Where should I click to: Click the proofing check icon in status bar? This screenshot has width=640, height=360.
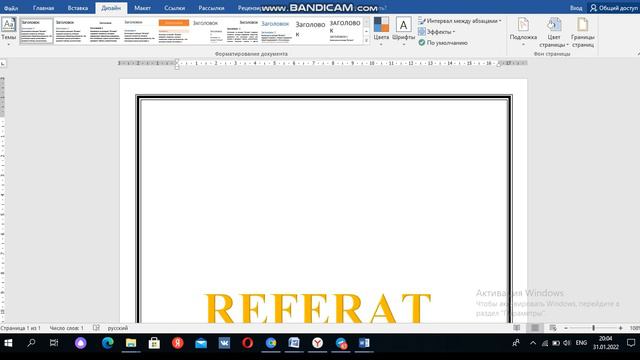96,328
